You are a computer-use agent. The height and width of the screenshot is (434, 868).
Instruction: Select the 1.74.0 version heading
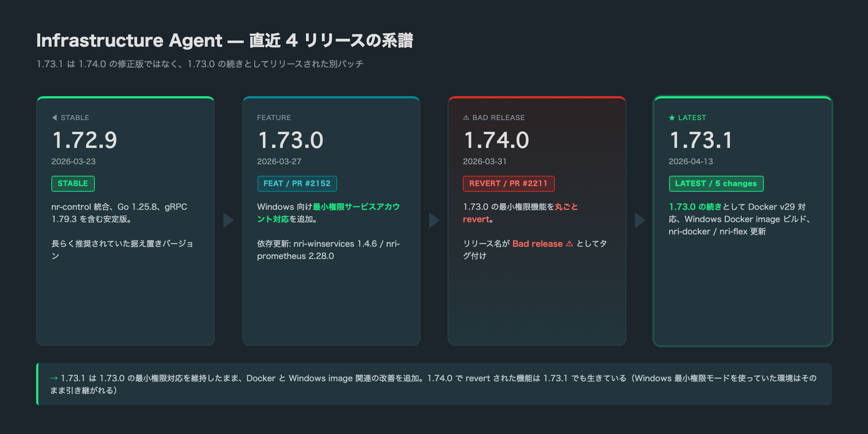[x=496, y=140]
